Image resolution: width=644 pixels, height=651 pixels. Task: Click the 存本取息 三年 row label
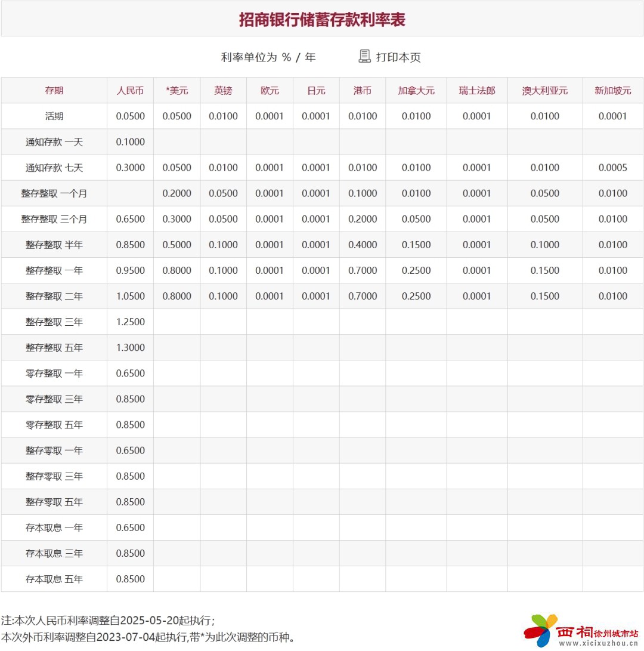pos(54,554)
